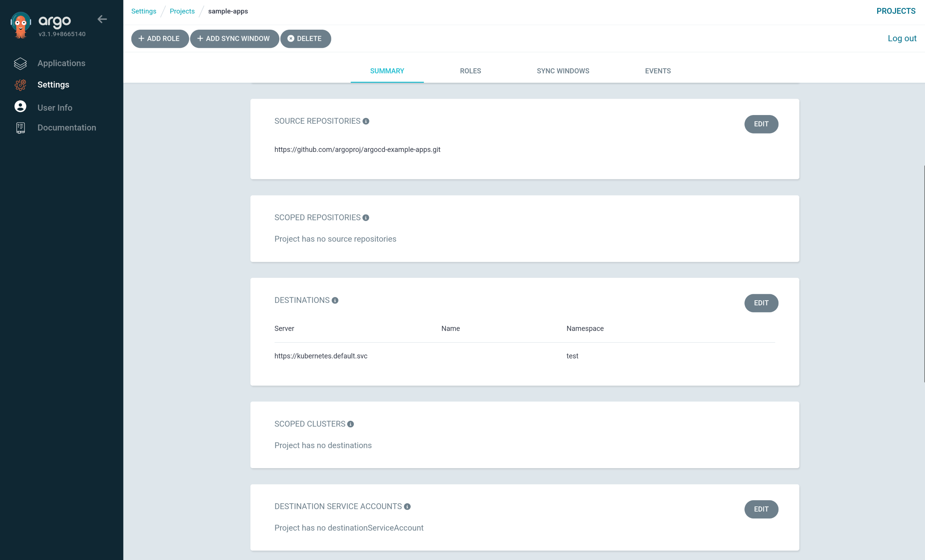Image resolution: width=925 pixels, height=560 pixels.
Task: Edit the Source Repositories section
Action: (x=761, y=124)
